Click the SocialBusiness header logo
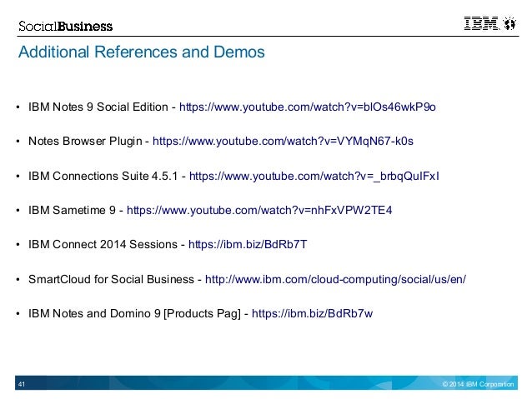The height and width of the screenshot is (399, 532). 66,26
